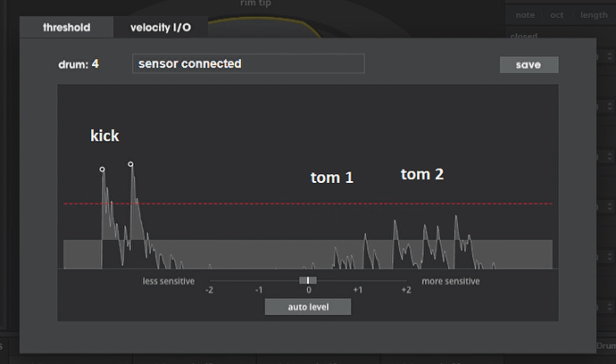Click the save button
This screenshot has width=616, height=364.
pos(529,65)
